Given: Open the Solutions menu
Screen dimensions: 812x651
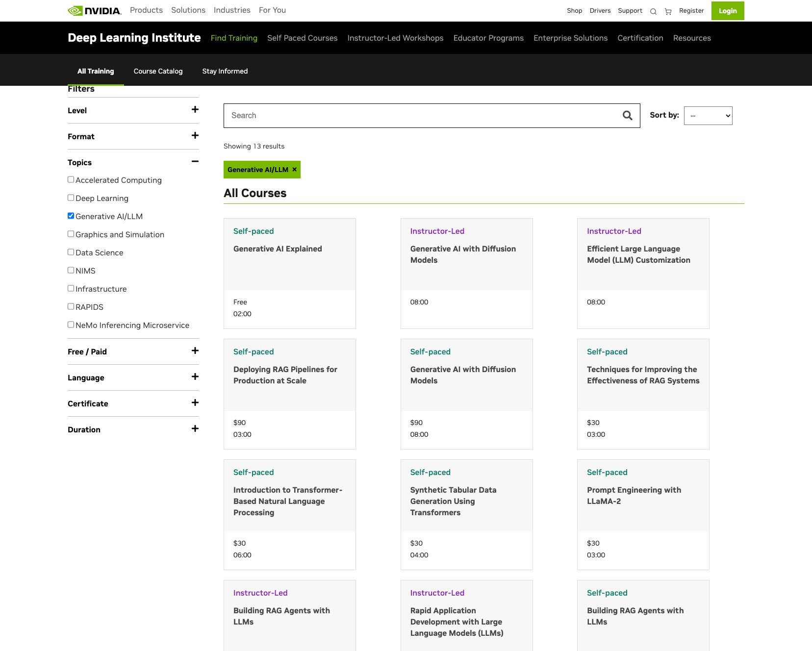Looking at the screenshot, I should [x=188, y=10].
